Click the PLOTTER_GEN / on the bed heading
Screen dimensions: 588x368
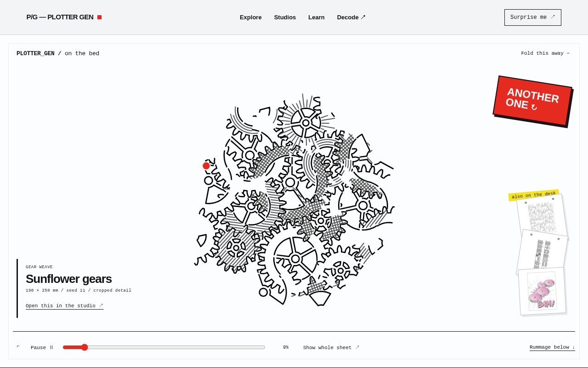point(58,53)
